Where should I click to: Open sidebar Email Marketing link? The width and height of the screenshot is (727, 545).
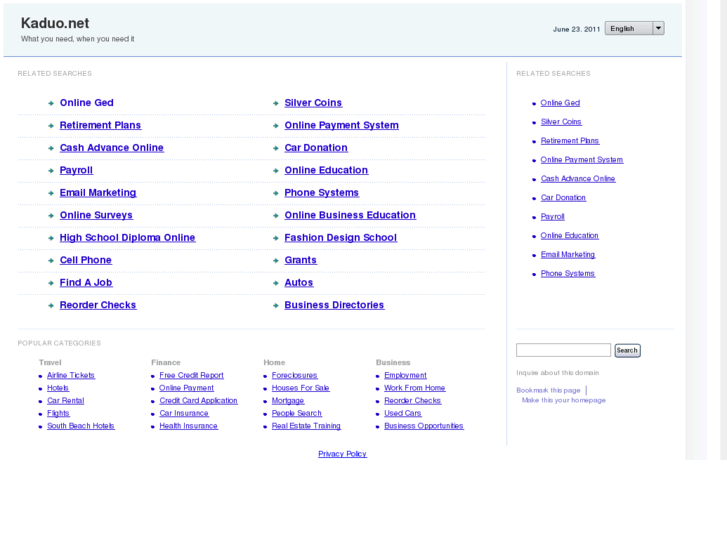pos(568,255)
